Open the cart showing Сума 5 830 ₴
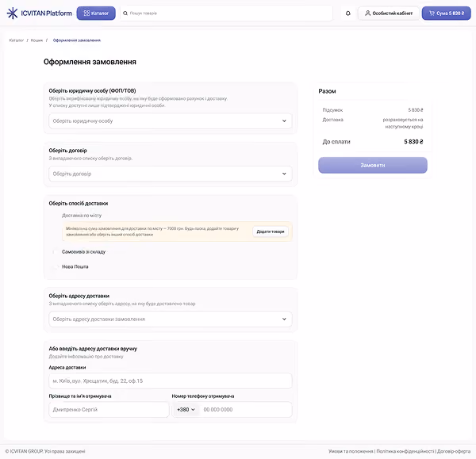The height and width of the screenshot is (459, 476). pyautogui.click(x=446, y=13)
